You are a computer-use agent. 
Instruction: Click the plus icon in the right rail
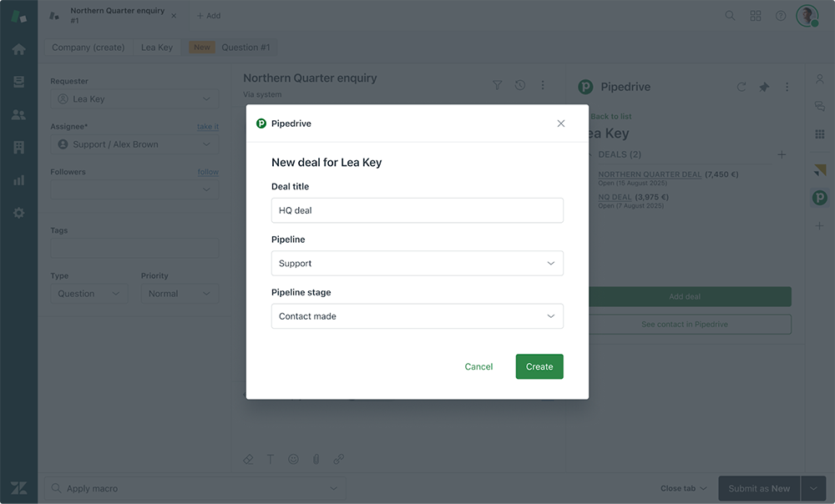pyautogui.click(x=820, y=225)
